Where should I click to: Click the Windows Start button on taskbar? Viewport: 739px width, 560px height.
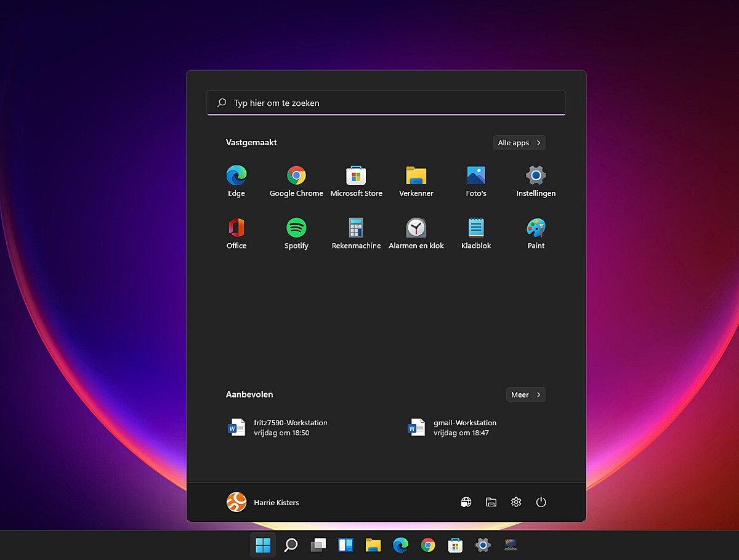(x=263, y=545)
